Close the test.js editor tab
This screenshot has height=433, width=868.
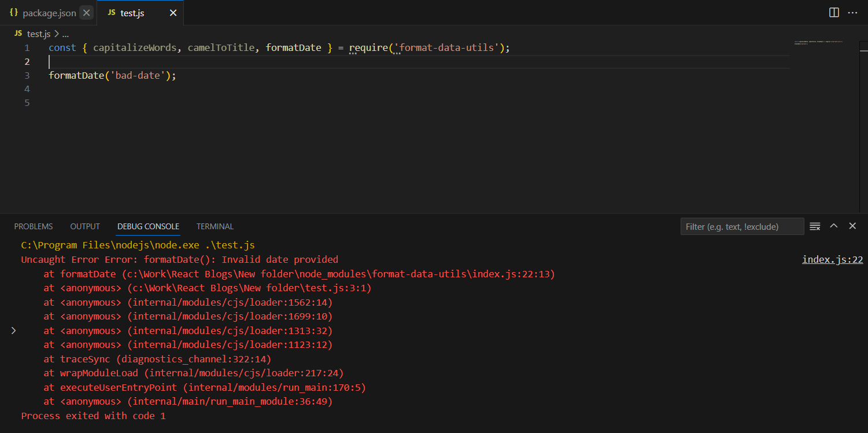click(x=173, y=13)
